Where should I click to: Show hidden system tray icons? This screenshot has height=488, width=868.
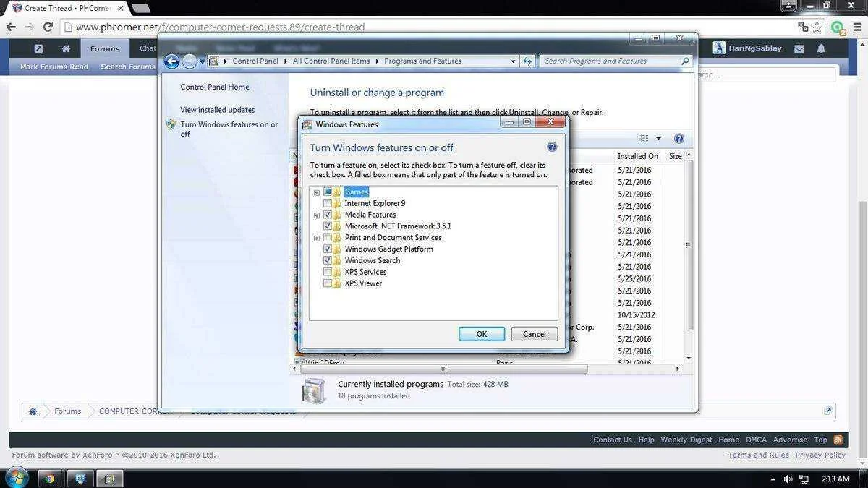773,479
